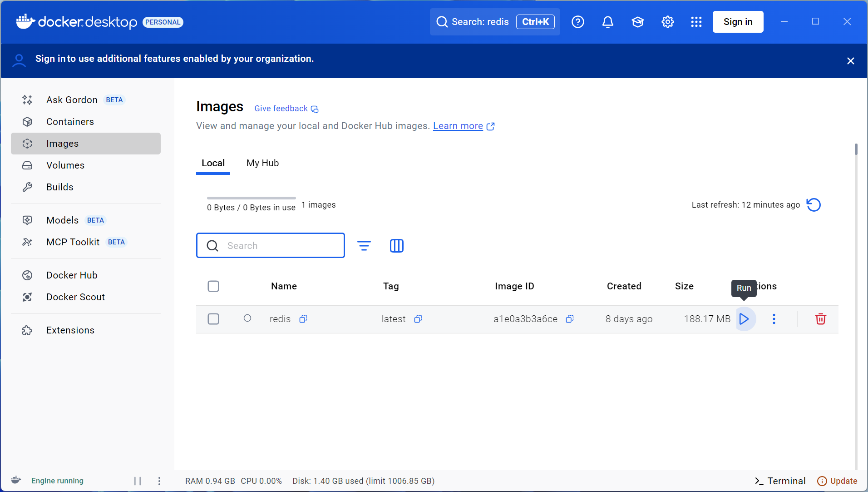Open Ask Gordon in the sidebar
Screen dimensions: 868x492
click(x=86, y=100)
